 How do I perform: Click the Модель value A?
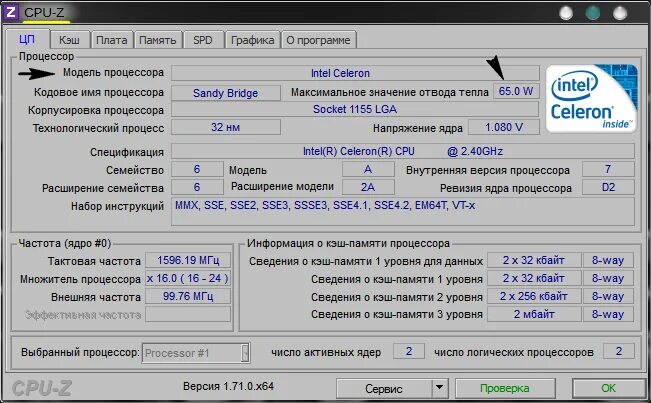click(368, 169)
